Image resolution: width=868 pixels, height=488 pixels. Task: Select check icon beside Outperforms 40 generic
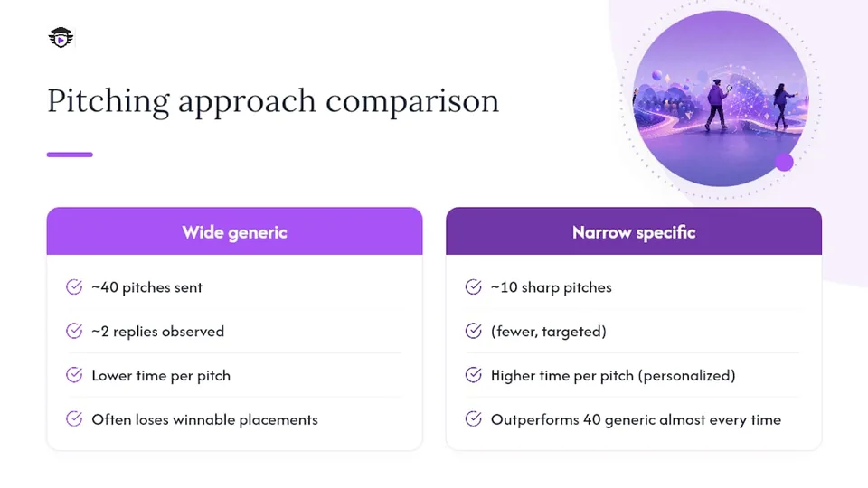tap(473, 418)
